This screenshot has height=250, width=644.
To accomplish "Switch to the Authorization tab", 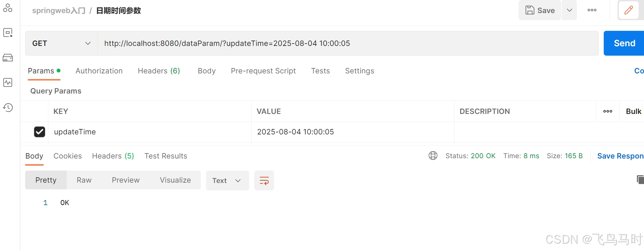I will coord(99,71).
